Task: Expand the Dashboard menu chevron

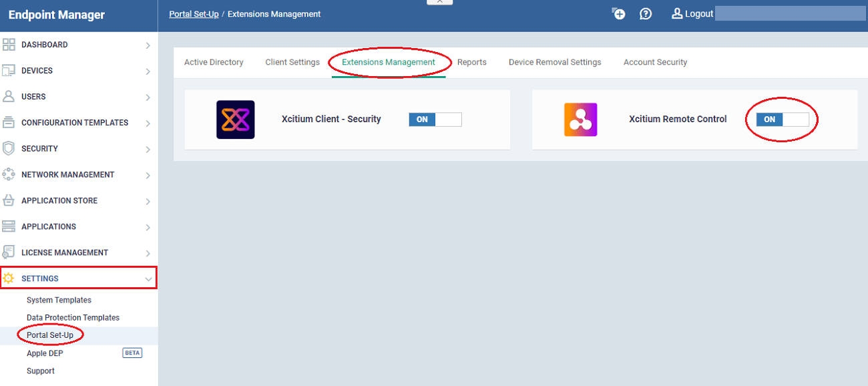Action: 148,45
